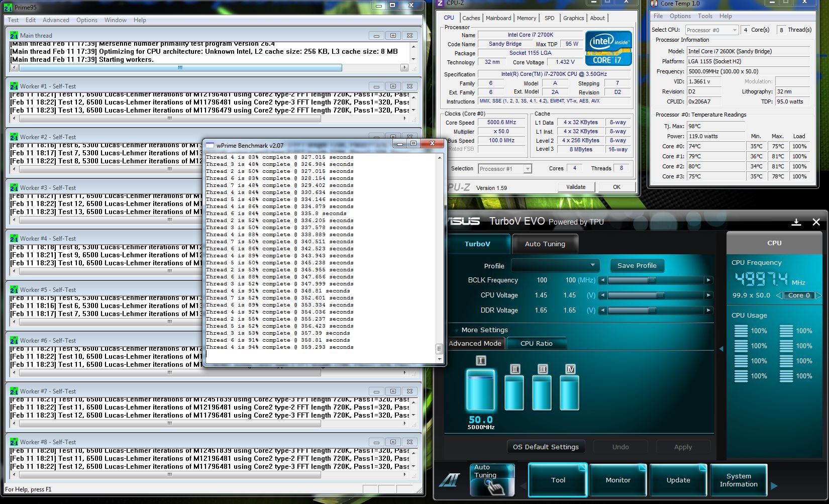Click the Worker #3 horizontal scrollbar

(170, 220)
